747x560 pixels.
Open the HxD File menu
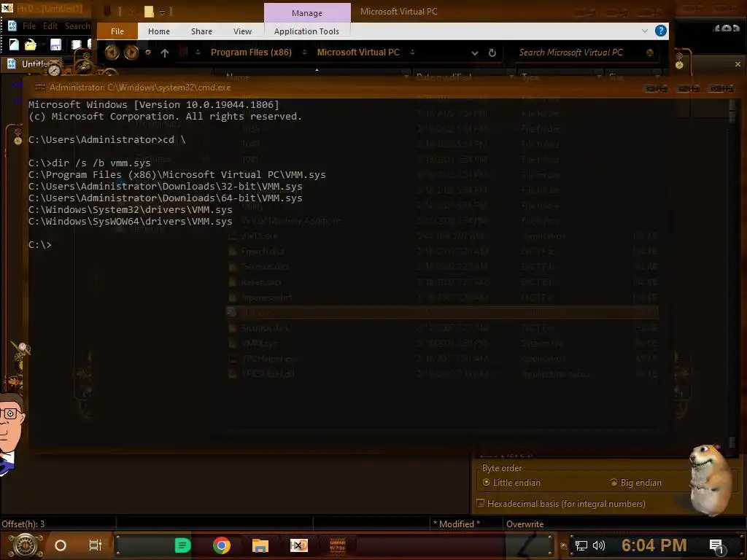pos(29,26)
